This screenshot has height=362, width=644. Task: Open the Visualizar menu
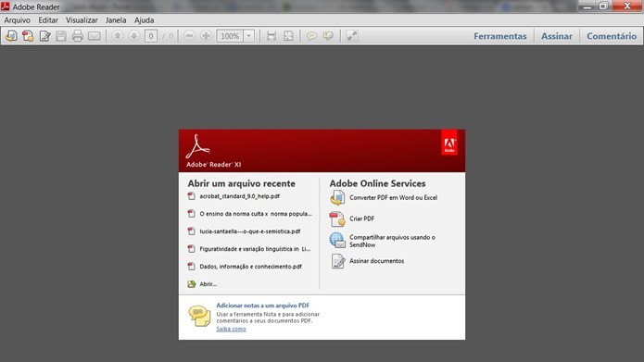(82, 20)
